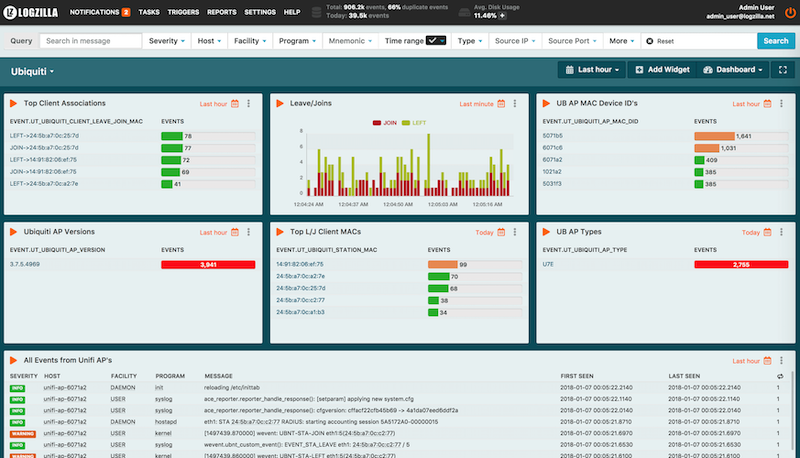The height and width of the screenshot is (458, 800).
Task: Play the Ubiquiti AP Versions widget
Action: point(13,232)
